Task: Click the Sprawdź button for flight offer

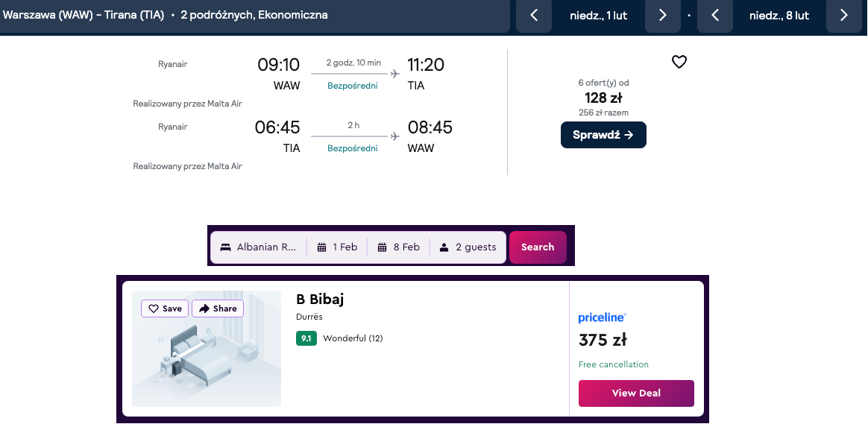Action: point(603,135)
